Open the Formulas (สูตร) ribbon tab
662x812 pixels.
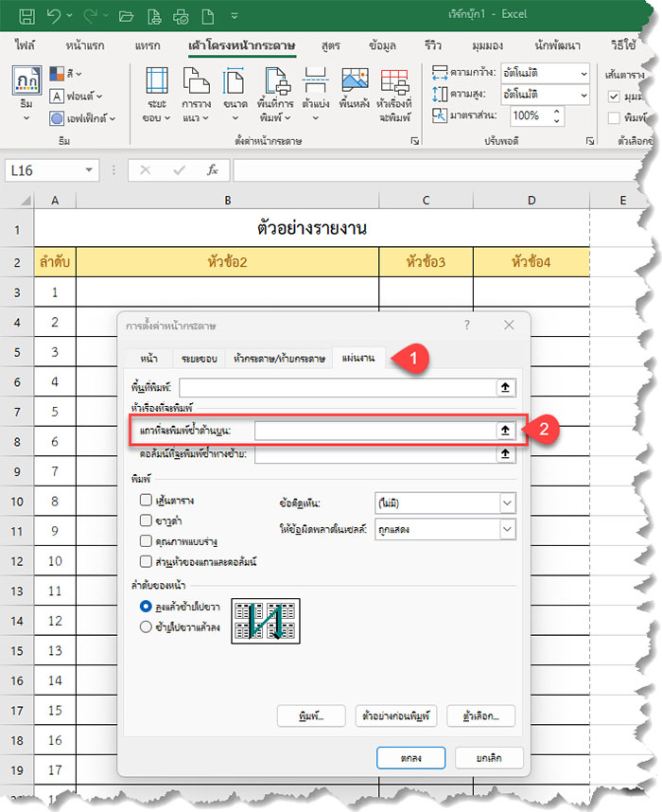(330, 45)
